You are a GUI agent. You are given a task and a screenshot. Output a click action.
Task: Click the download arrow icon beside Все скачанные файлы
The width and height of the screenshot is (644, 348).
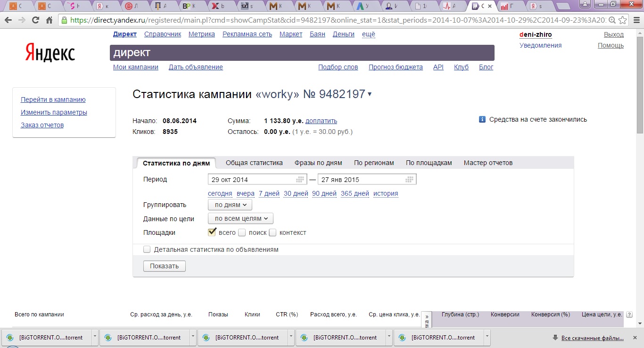[556, 338]
